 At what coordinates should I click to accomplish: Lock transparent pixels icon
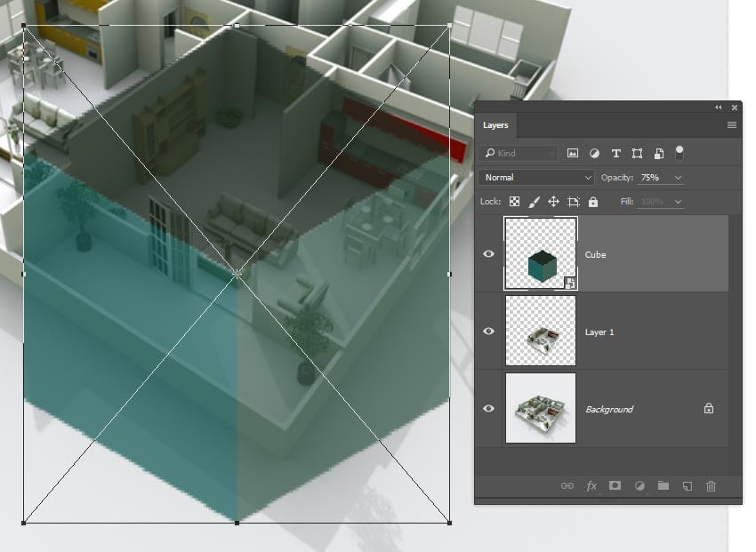514,202
